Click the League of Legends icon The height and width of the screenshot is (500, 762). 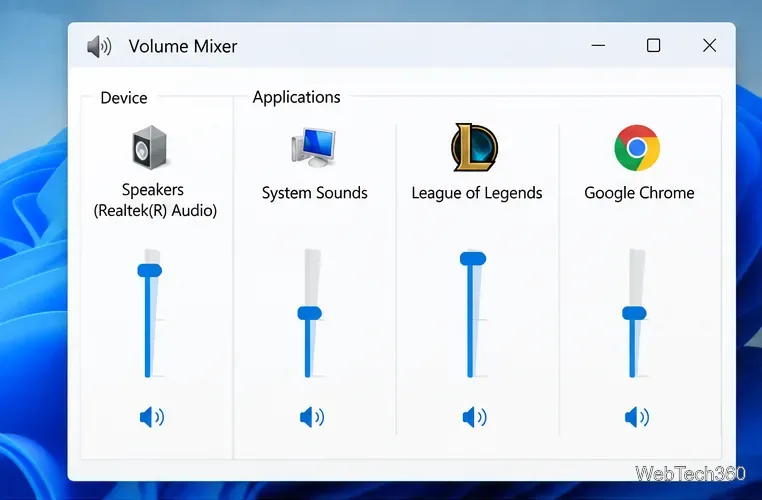[x=475, y=148]
